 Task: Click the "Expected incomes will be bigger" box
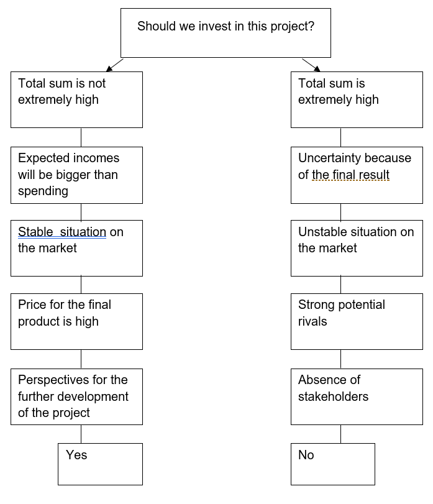click(76, 175)
